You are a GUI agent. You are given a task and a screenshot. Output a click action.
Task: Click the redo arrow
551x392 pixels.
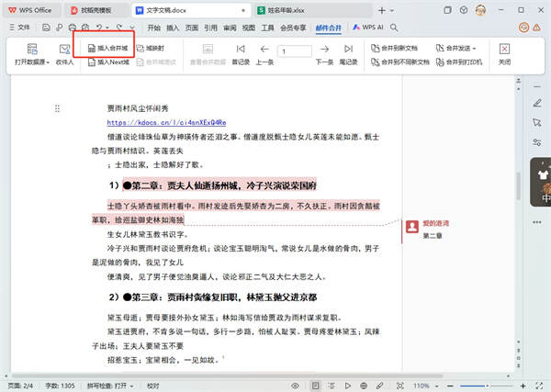pyautogui.click(x=119, y=28)
